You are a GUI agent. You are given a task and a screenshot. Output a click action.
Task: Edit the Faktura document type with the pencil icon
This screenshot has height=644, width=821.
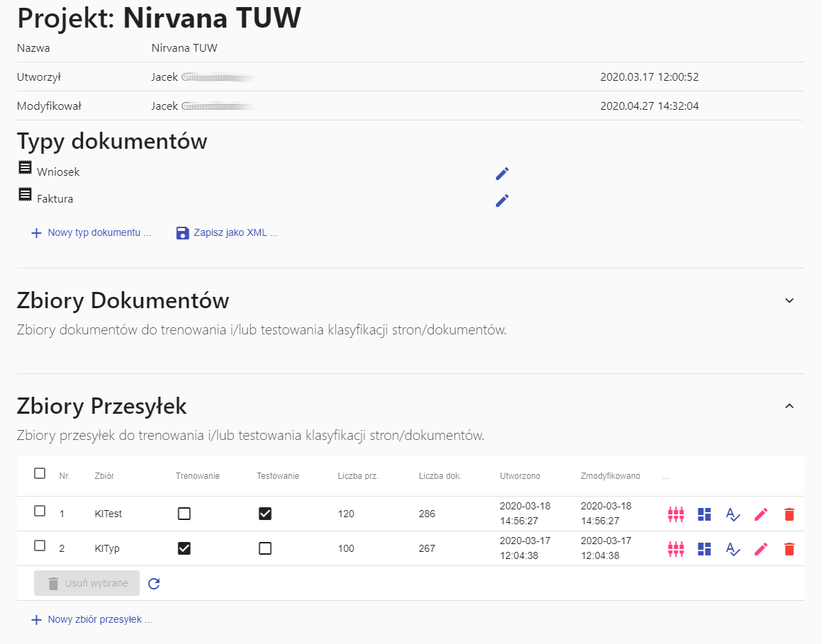502,200
